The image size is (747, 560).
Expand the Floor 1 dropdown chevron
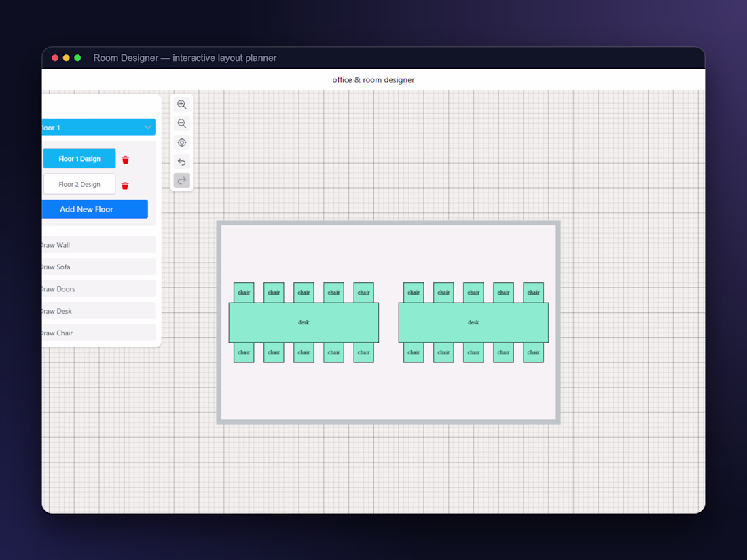147,127
